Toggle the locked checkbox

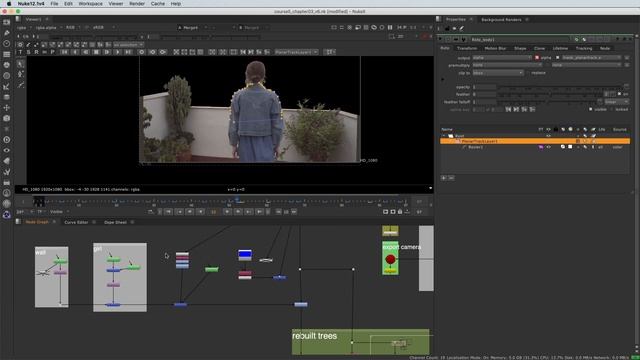point(611,109)
